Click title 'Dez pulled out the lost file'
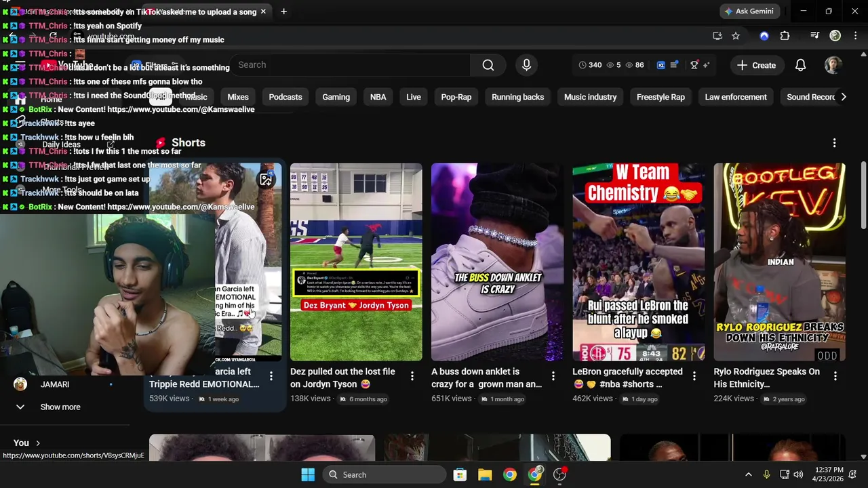The height and width of the screenshot is (488, 868). click(x=343, y=378)
